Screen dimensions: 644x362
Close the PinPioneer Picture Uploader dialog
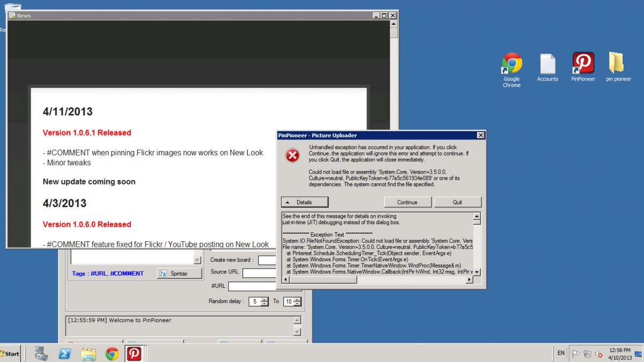[x=480, y=135]
